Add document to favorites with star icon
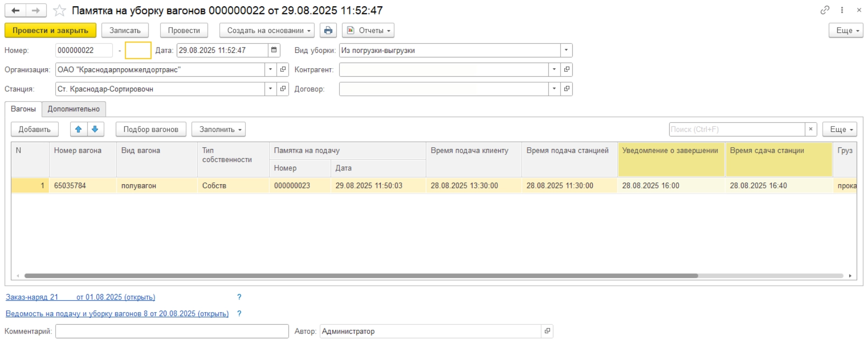Image resolution: width=868 pixels, height=341 pixels. (x=59, y=10)
